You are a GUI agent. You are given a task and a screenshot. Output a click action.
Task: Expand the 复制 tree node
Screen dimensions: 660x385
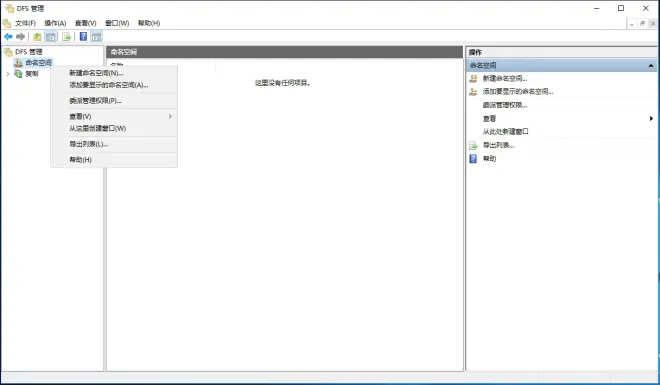click(8, 74)
